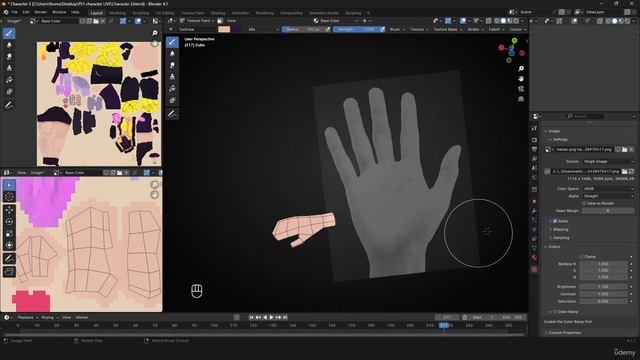640x360 pixels.
Task: Select the Annotate tool in top image editor
Action: pyautogui.click(x=9, y=105)
